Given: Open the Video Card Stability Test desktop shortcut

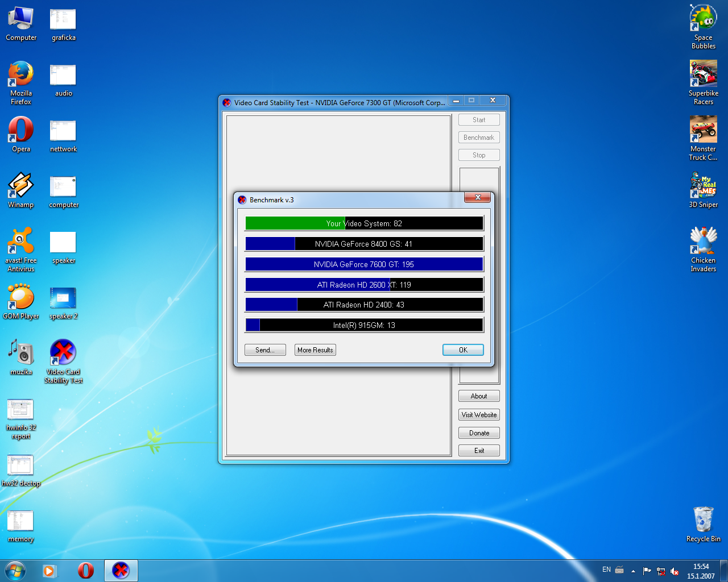Looking at the screenshot, I should click(x=63, y=361).
